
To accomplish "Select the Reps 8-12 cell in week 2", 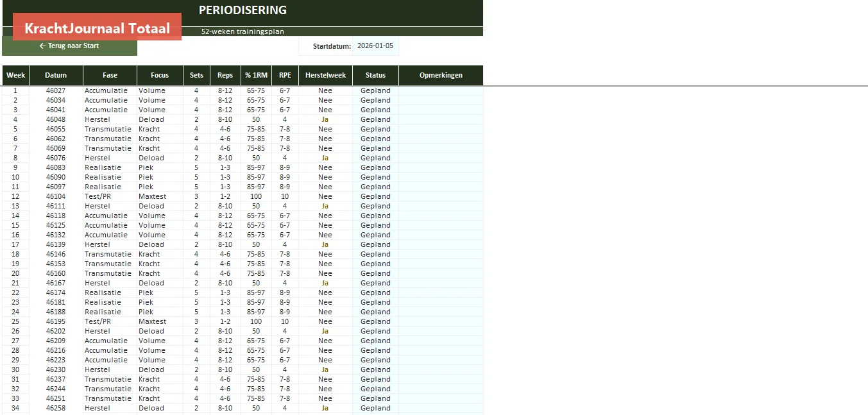I will 225,100.
